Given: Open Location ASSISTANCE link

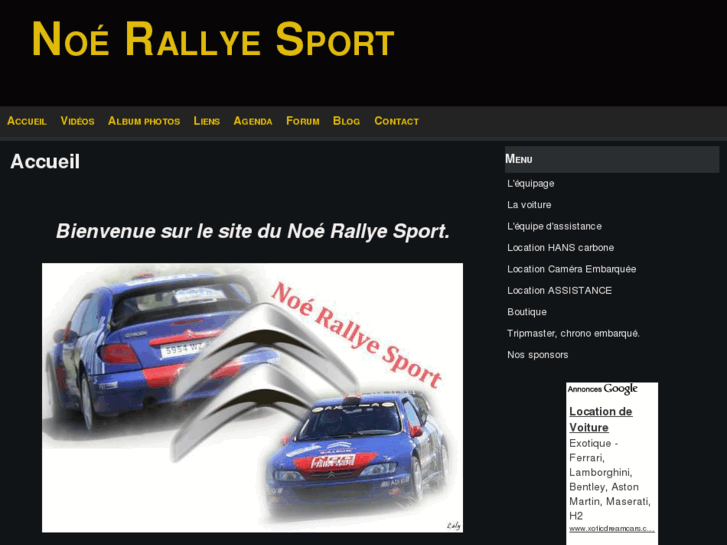Looking at the screenshot, I should tap(560, 290).
